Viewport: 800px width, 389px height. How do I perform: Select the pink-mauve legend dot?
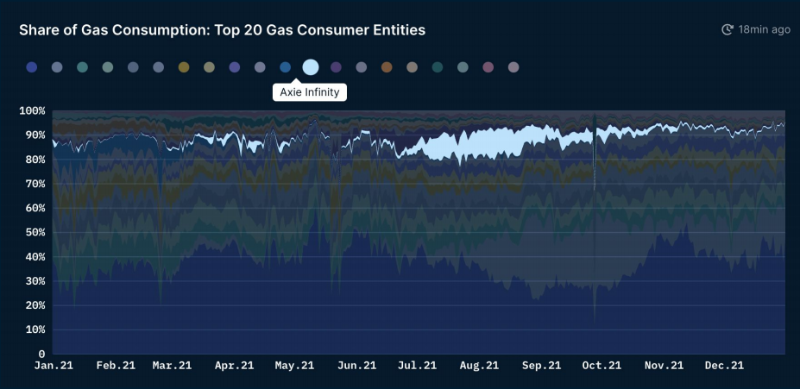coord(488,67)
